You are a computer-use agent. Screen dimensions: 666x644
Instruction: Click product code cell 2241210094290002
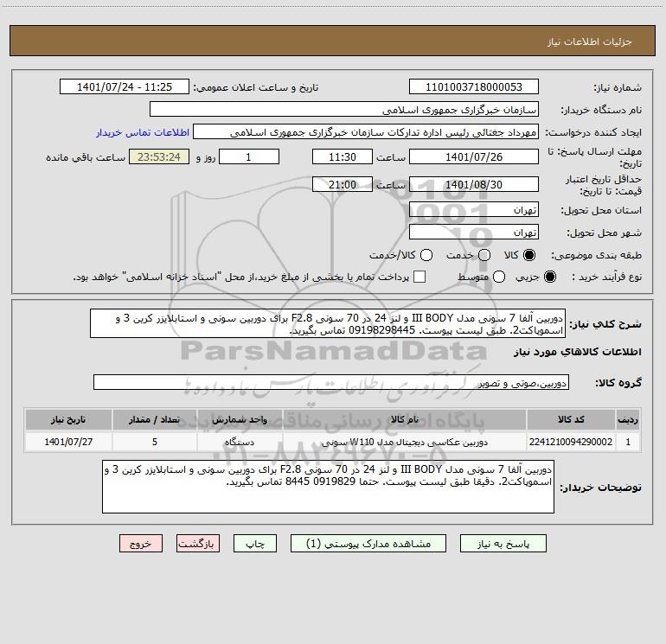coord(571,442)
